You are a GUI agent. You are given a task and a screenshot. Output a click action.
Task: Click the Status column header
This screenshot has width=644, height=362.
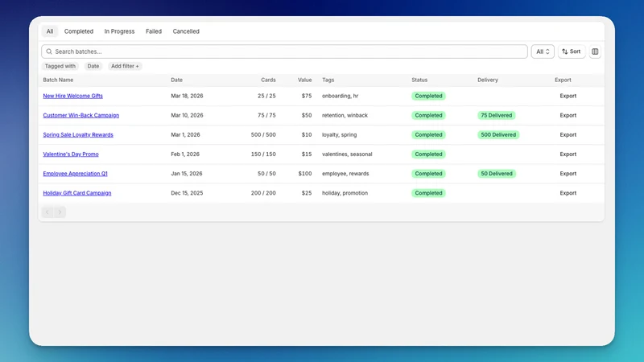click(x=419, y=80)
